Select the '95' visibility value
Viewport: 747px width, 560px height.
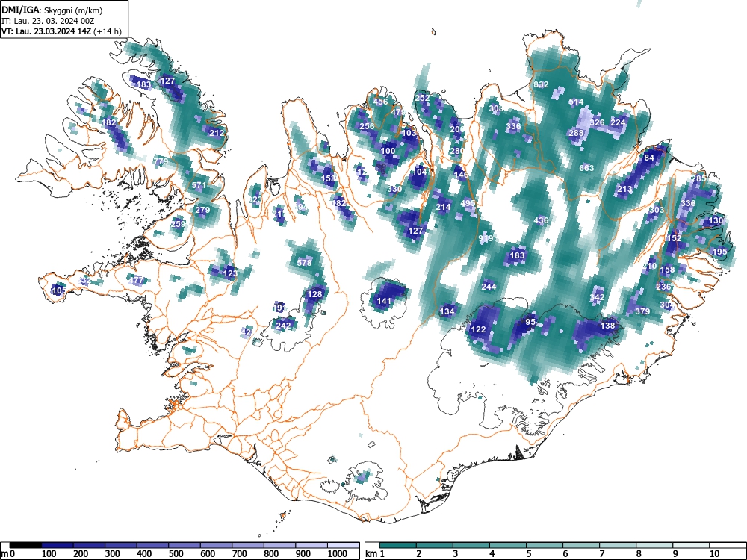click(530, 322)
